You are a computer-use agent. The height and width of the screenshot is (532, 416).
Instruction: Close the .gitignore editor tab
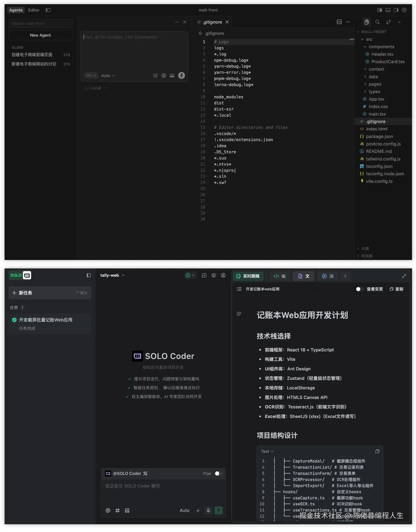coord(227,22)
